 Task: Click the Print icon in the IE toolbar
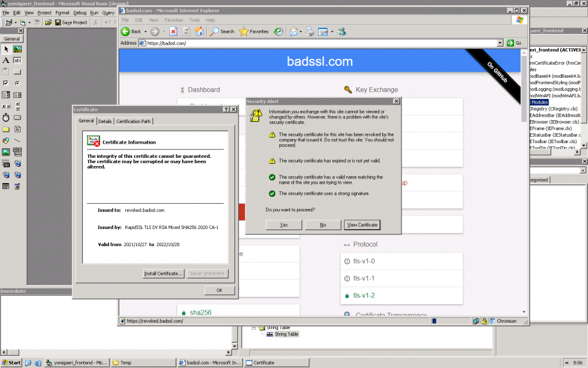click(x=309, y=31)
